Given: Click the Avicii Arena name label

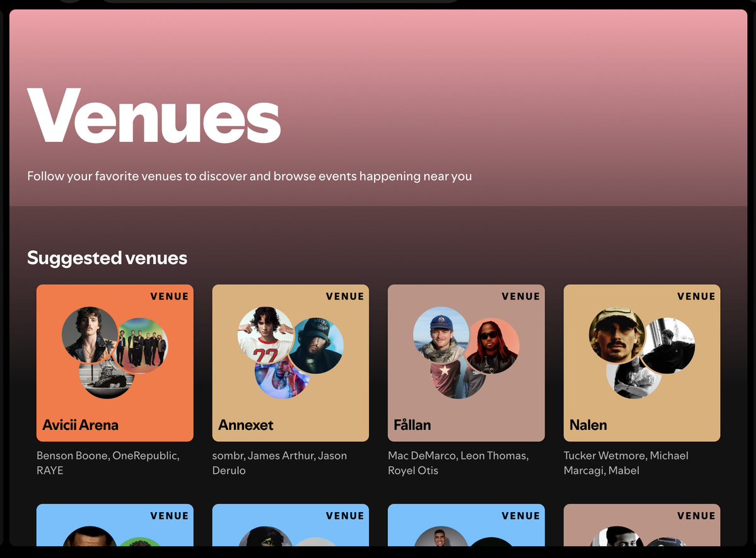Looking at the screenshot, I should click(81, 425).
